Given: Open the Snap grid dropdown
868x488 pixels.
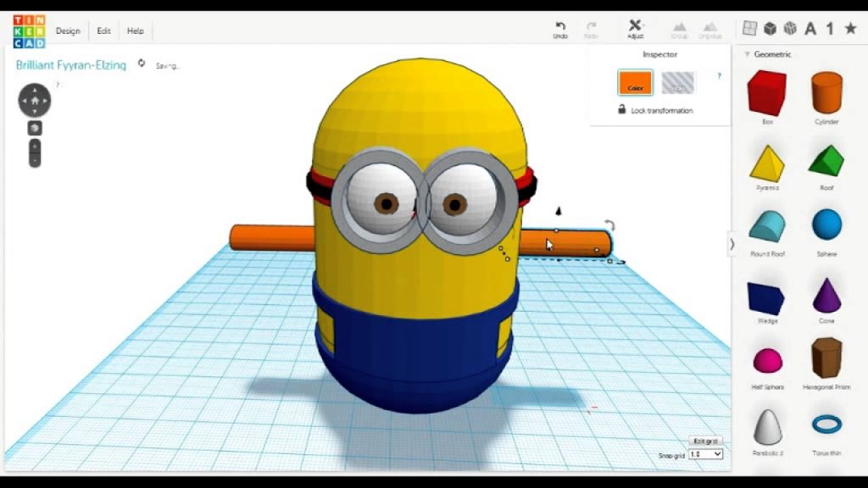Looking at the screenshot, I should click(704, 454).
